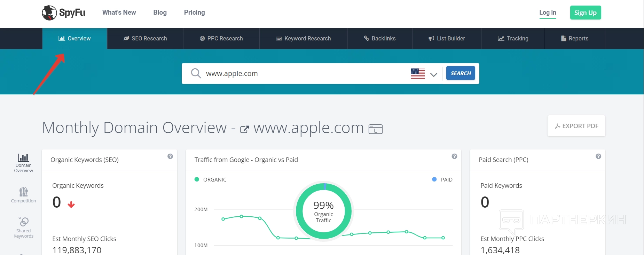
Task: Open the Domain Overview sidebar icon
Action: (x=23, y=163)
